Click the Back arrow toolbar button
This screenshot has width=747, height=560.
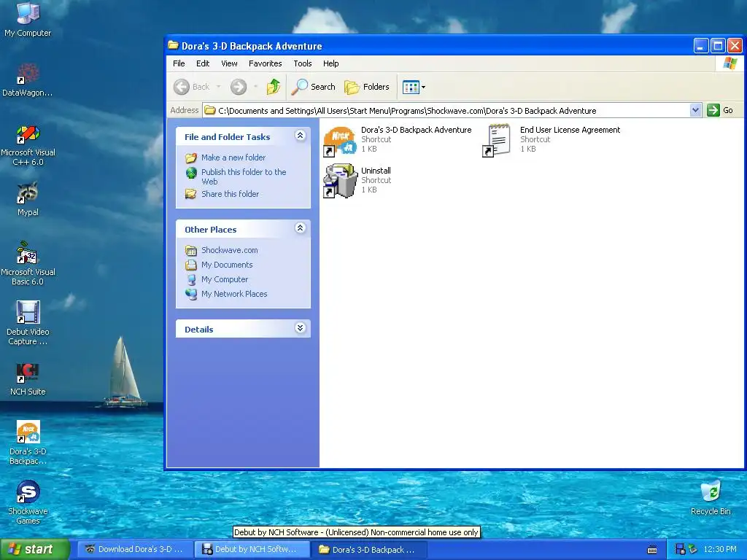(192, 87)
